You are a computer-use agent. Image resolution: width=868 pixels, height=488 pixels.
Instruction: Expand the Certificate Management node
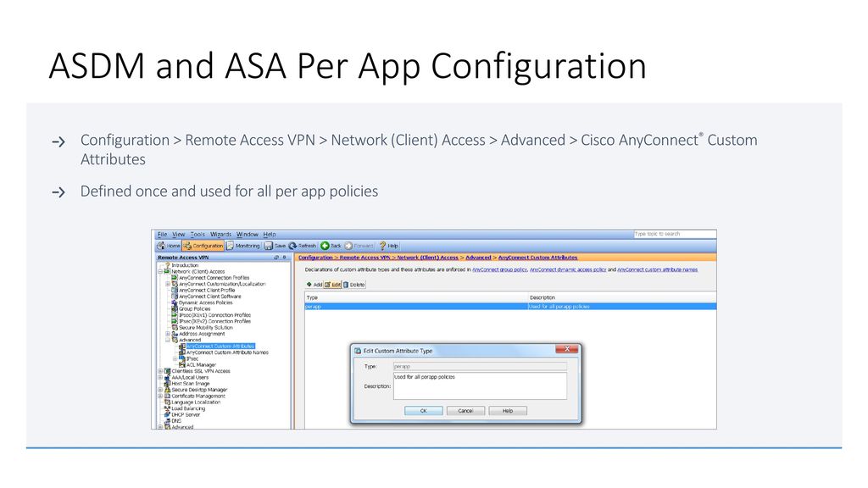160,396
